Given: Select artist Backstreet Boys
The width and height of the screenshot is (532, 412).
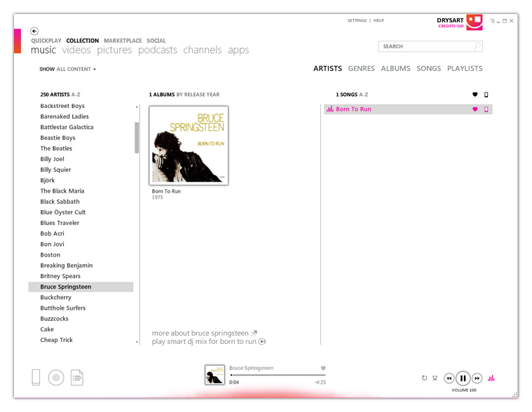Looking at the screenshot, I should coord(62,106).
